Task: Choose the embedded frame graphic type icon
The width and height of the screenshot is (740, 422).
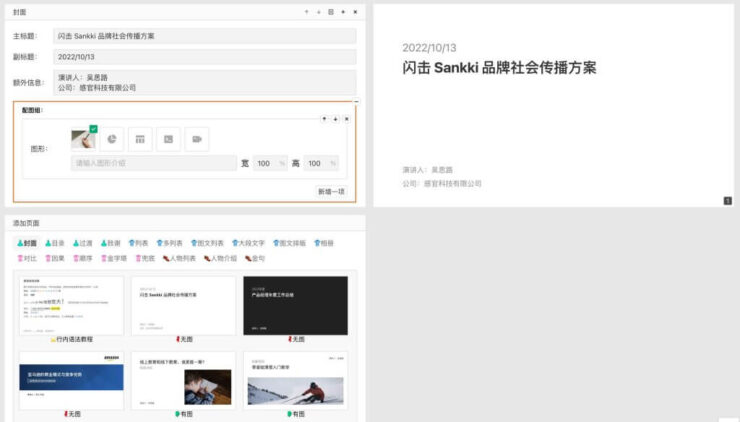Action: click(x=168, y=139)
